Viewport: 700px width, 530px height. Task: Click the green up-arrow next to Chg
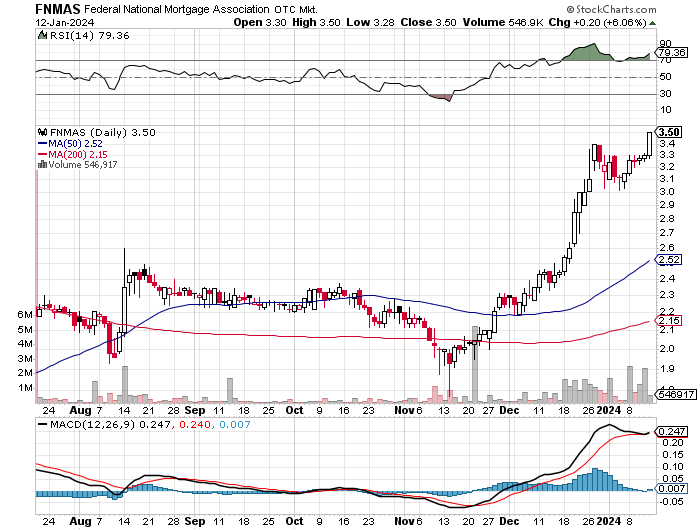[x=652, y=23]
